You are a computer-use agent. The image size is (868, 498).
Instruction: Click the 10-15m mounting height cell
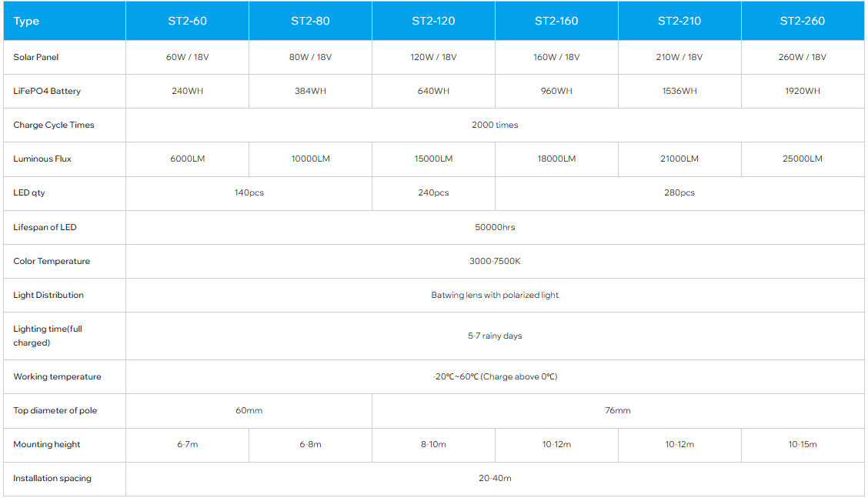click(803, 444)
